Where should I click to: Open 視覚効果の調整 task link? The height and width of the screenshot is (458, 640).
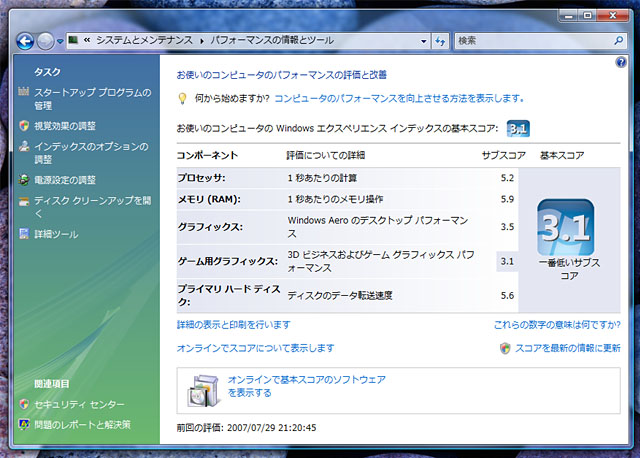65,126
